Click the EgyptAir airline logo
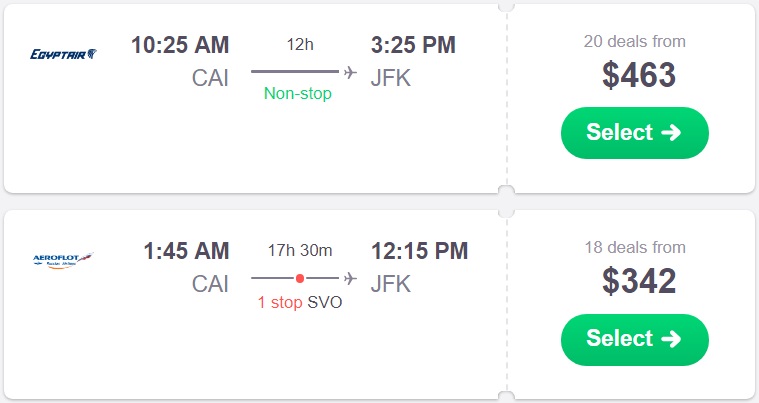Viewport: 759px width, 403px height. [63, 53]
